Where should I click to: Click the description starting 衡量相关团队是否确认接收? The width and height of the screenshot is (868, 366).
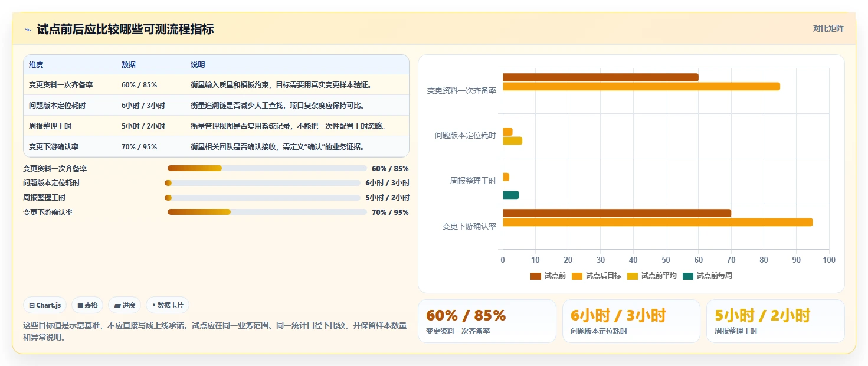tap(277, 147)
